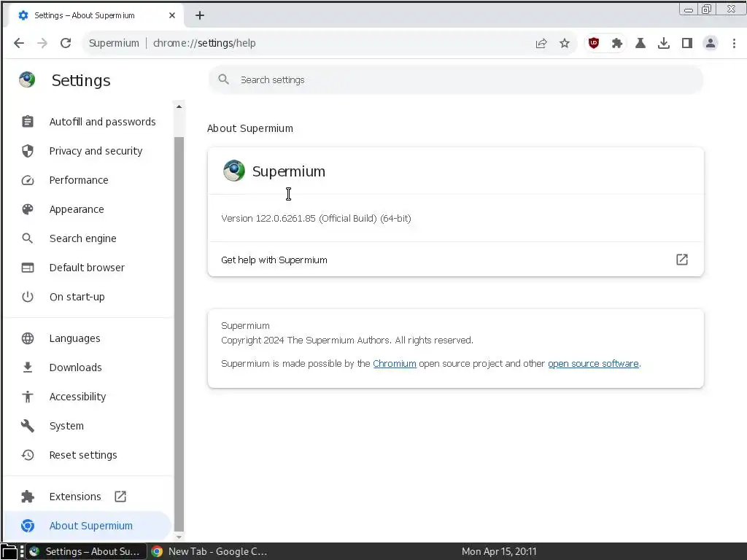Screen dimensions: 747x560
Task: Click the magnifier icon in settings search
Action: pyautogui.click(x=223, y=79)
